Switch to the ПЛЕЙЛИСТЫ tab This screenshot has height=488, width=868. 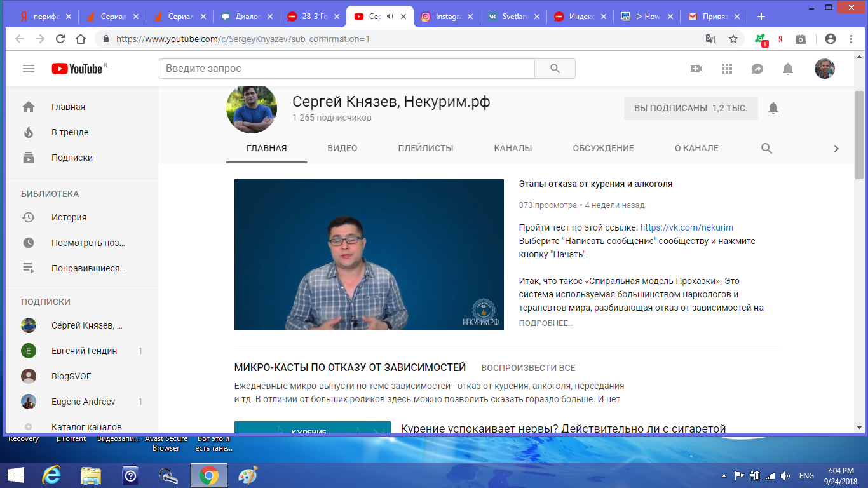426,148
